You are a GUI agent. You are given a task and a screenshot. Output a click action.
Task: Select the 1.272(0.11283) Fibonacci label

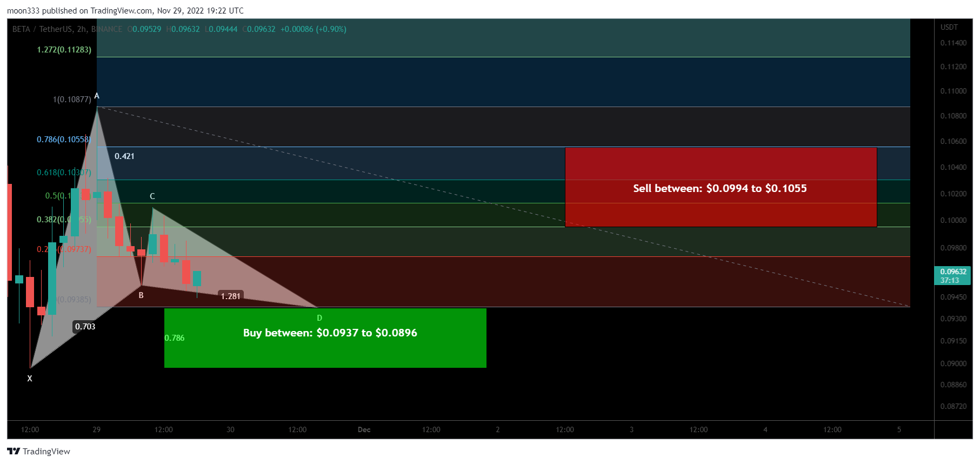[64, 50]
